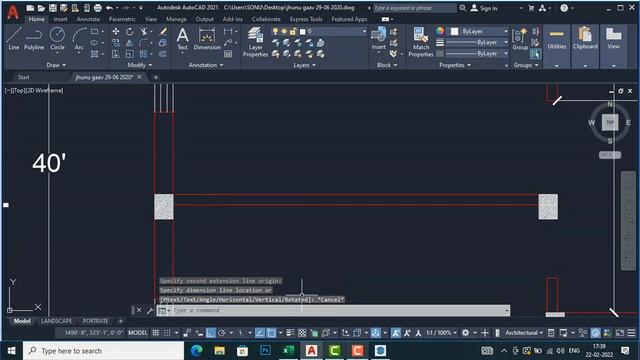Expand the Properties panel

pyautogui.click(x=455, y=65)
